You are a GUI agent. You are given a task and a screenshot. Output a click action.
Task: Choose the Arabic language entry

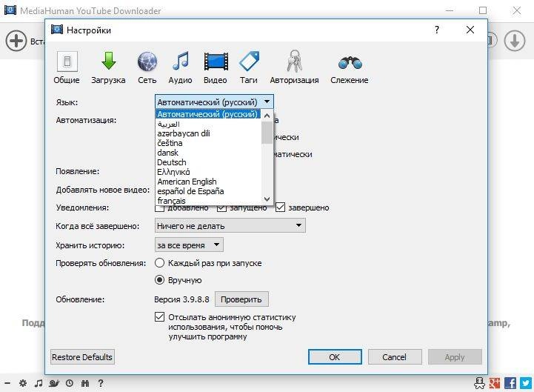pyautogui.click(x=207, y=124)
